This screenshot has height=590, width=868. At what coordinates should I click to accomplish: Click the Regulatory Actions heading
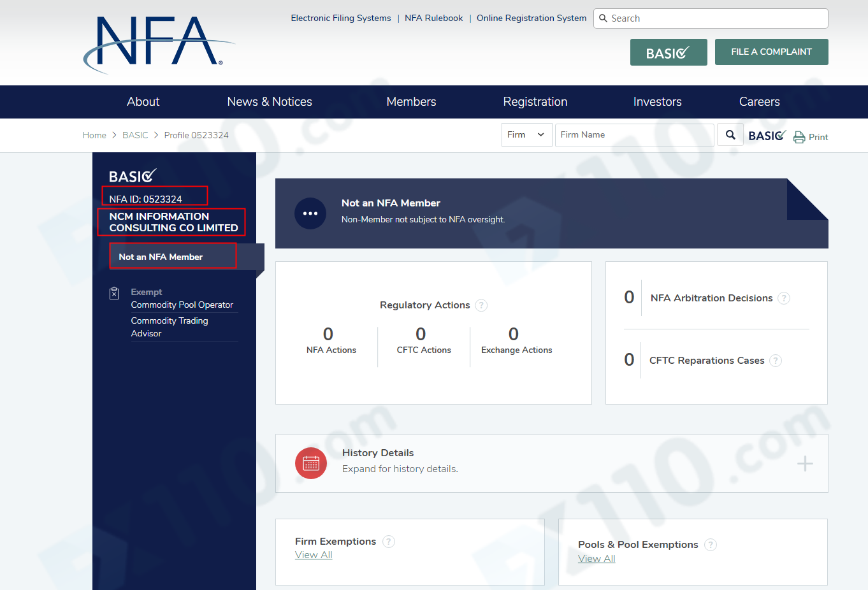(x=425, y=305)
